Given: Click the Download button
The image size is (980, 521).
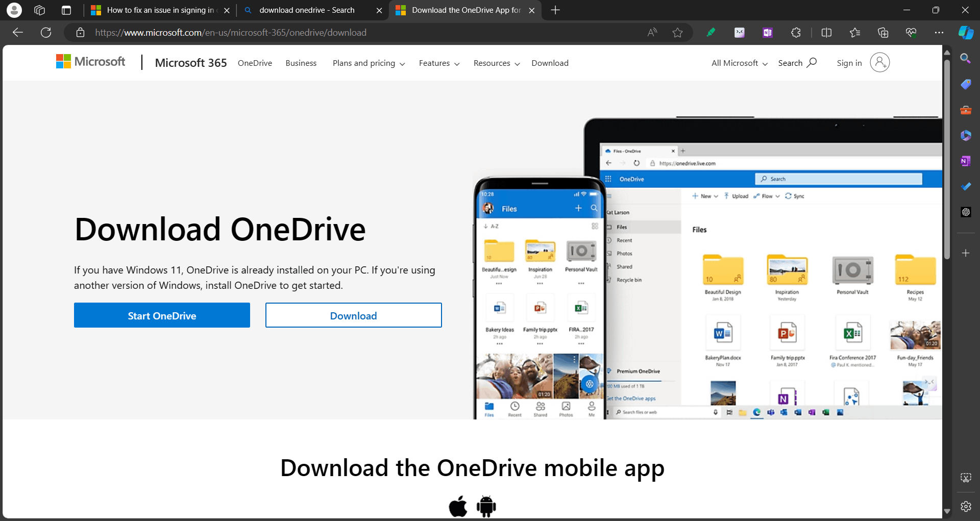Looking at the screenshot, I should click(353, 315).
